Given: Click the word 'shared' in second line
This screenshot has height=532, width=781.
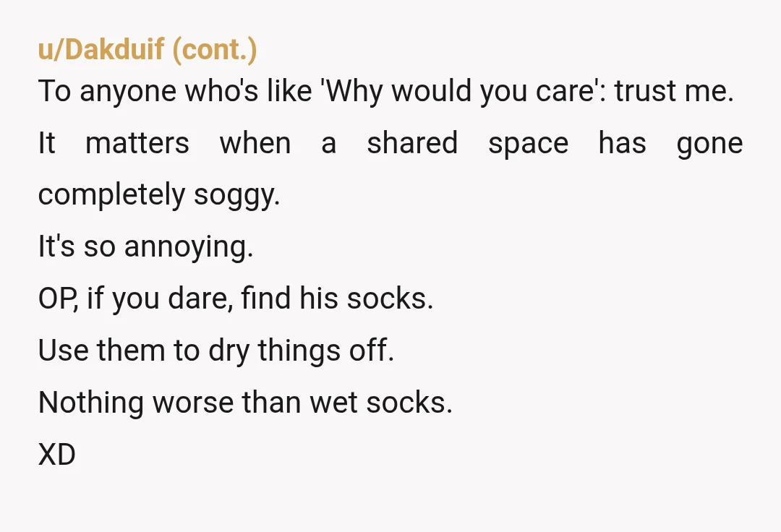Looking at the screenshot, I should point(412,142).
